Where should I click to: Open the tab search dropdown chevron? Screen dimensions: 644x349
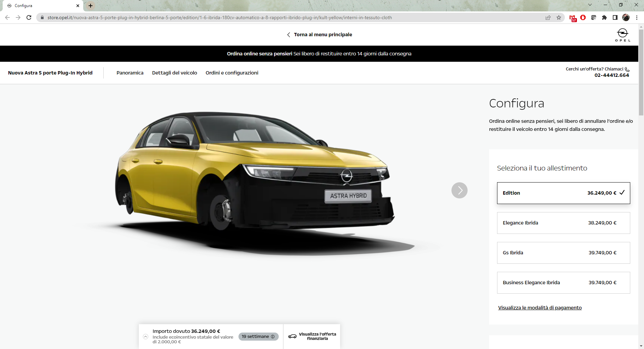click(590, 5)
